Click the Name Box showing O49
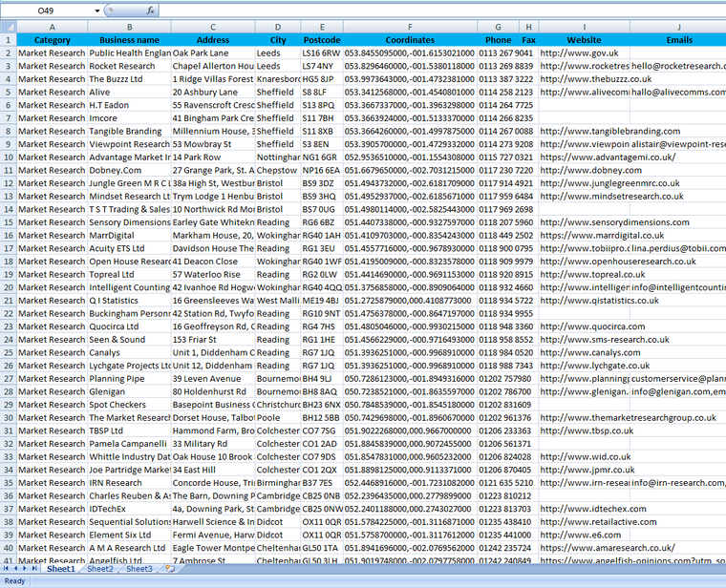Image resolution: width=726 pixels, height=588 pixels. [x=46, y=10]
